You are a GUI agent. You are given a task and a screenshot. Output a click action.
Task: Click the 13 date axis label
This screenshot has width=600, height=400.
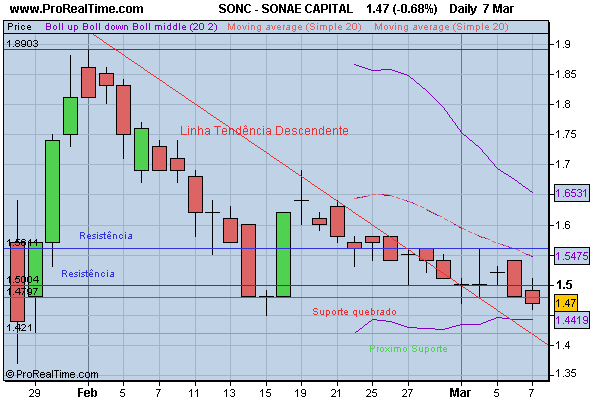tap(230, 393)
